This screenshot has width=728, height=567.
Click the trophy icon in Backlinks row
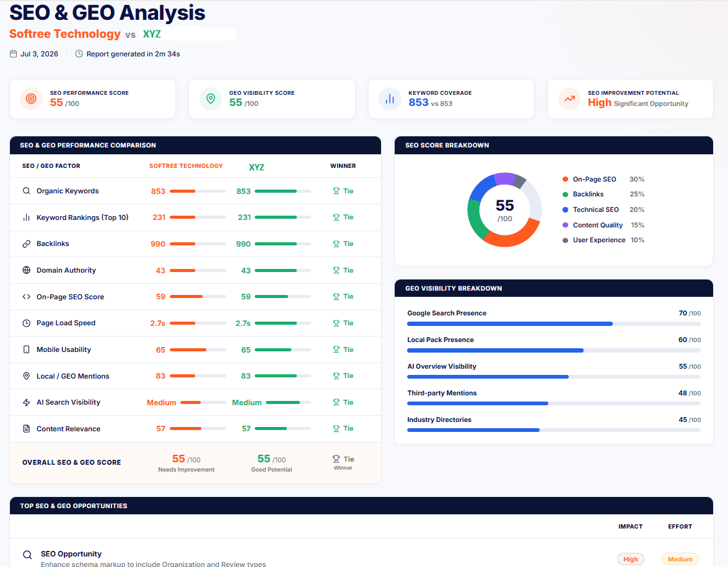tap(336, 244)
